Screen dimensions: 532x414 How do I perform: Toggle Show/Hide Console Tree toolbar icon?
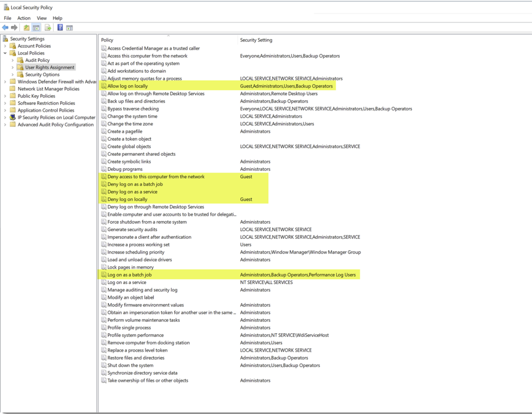[x=36, y=28]
